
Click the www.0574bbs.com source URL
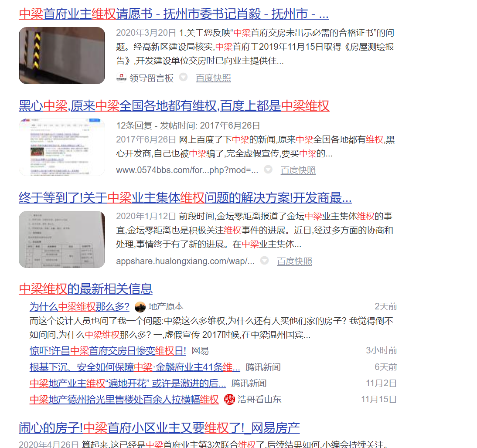187,170
